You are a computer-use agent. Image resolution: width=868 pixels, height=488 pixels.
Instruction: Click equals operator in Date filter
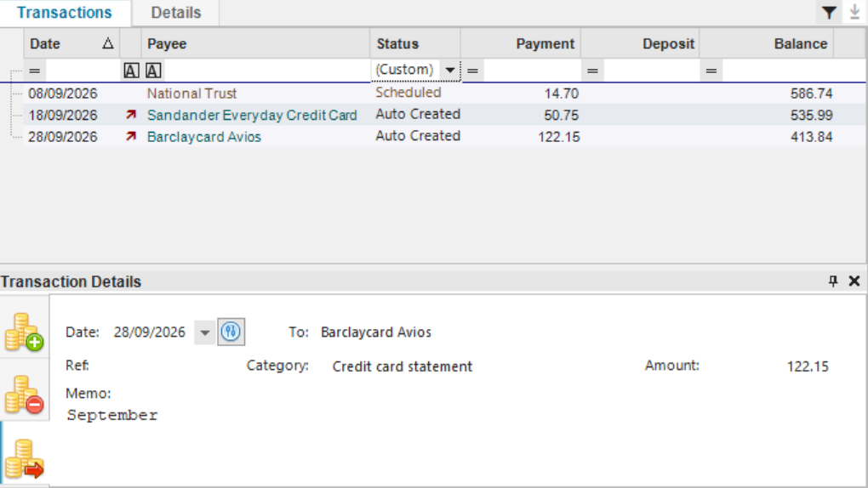34,71
